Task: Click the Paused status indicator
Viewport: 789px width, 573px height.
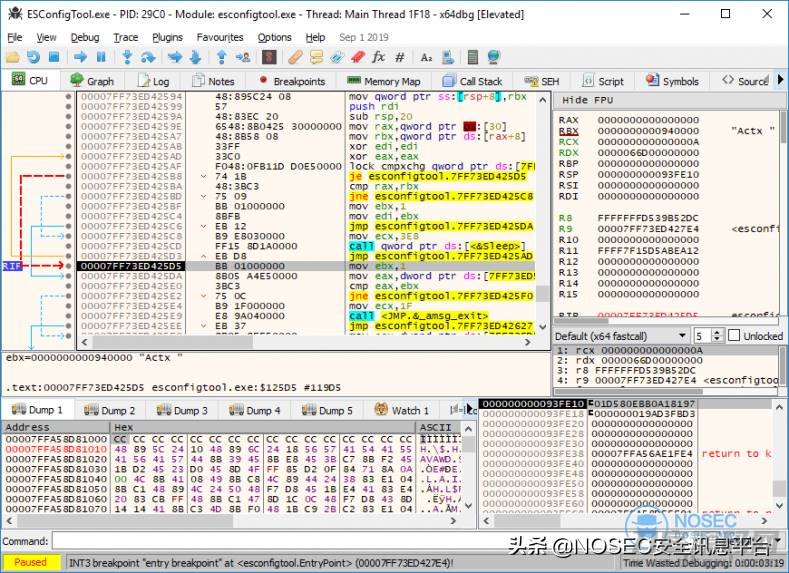Action: [31, 562]
